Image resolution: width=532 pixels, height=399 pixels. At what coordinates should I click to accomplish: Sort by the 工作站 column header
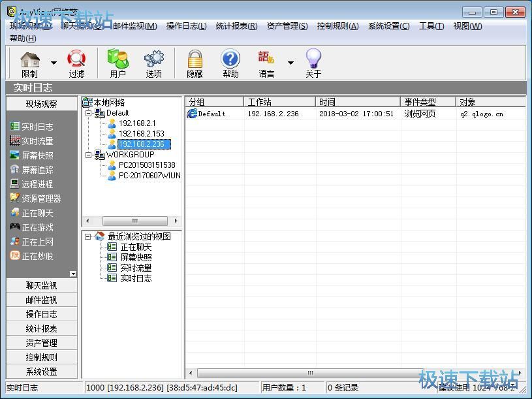point(279,102)
